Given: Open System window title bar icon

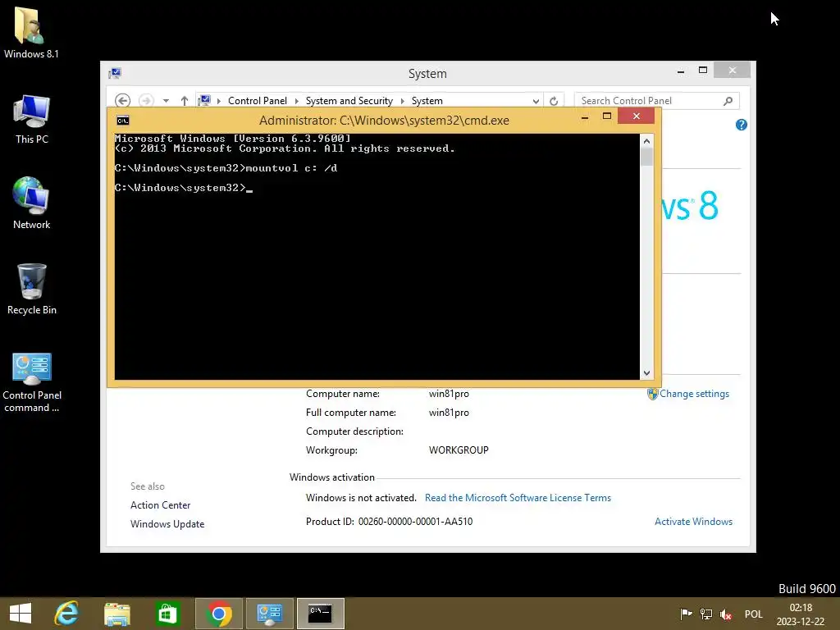Looking at the screenshot, I should pos(115,73).
